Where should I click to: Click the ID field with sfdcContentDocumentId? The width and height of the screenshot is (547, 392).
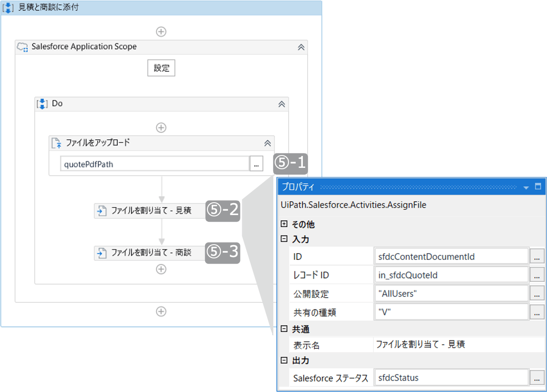(452, 257)
